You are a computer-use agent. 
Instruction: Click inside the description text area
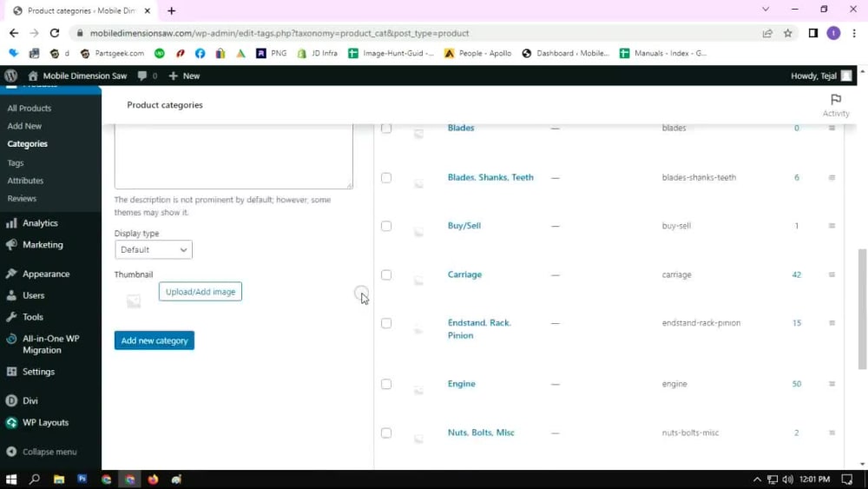pyautogui.click(x=233, y=156)
